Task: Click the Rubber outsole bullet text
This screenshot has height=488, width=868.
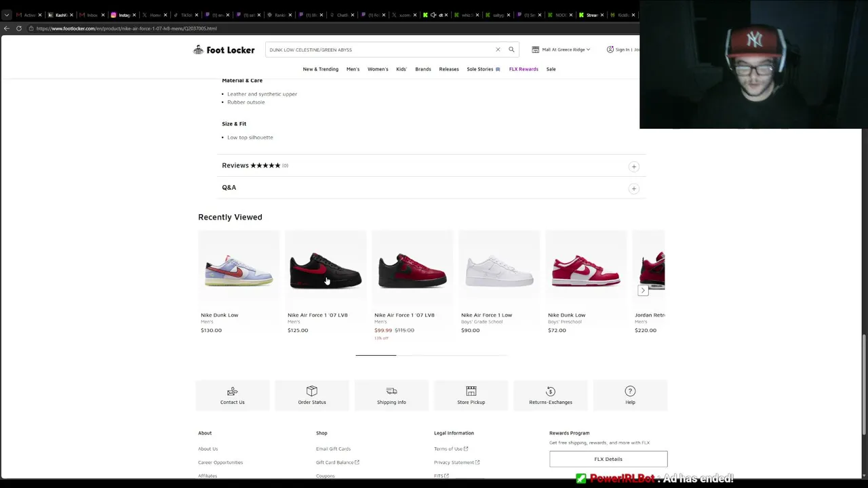Action: pyautogui.click(x=246, y=102)
